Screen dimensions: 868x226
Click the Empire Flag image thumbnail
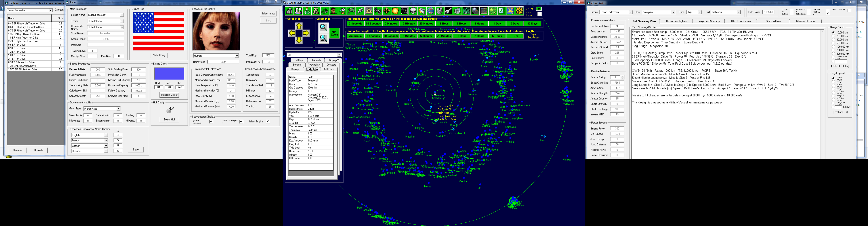159,31
